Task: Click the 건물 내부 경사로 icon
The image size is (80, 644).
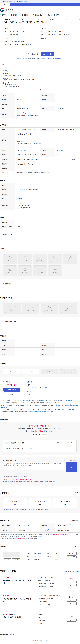Action: click(x=68, y=308)
